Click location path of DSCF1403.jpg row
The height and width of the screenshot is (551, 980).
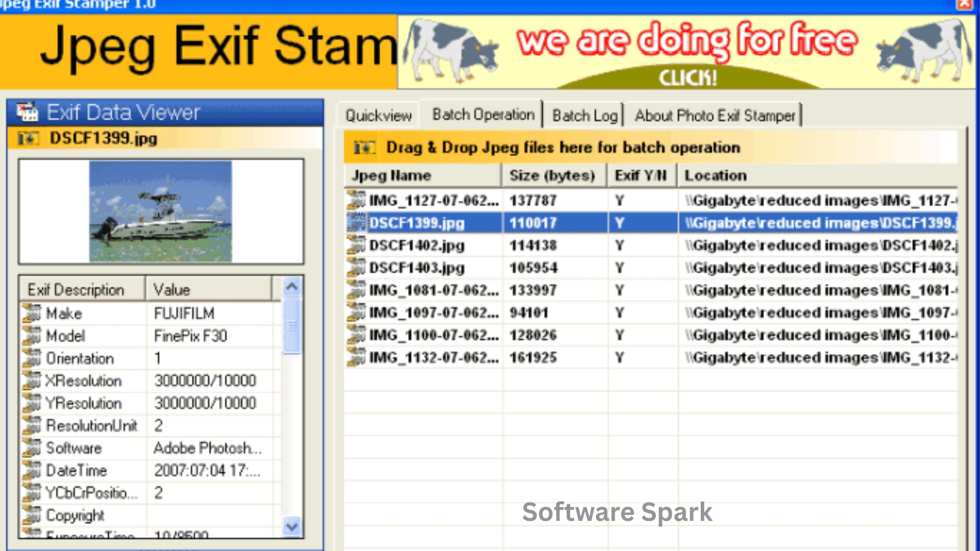pyautogui.click(x=821, y=268)
